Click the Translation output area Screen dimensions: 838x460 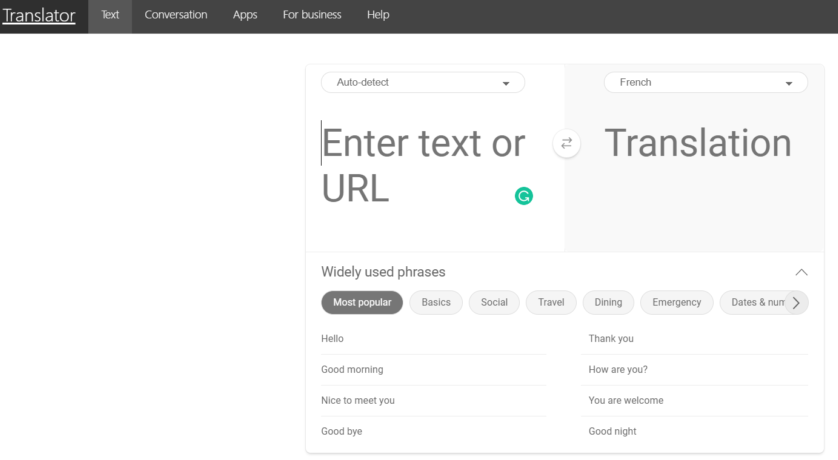(697, 143)
